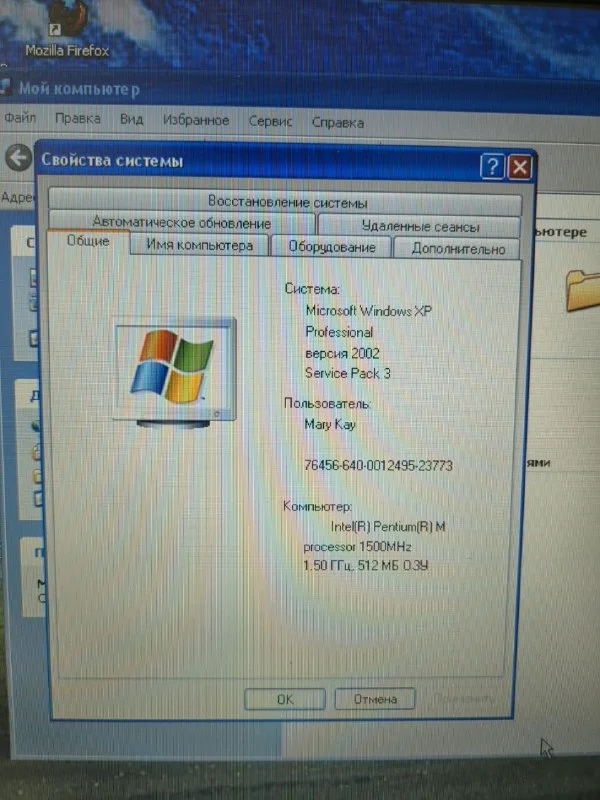Open the Правка menu
The image size is (600, 800).
pyautogui.click(x=78, y=118)
